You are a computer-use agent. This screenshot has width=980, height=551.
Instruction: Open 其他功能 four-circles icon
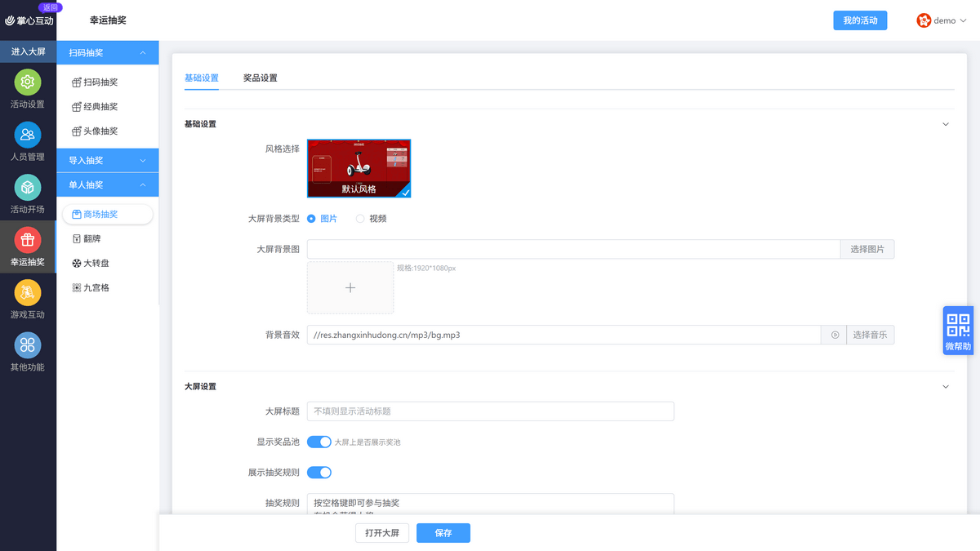point(28,344)
